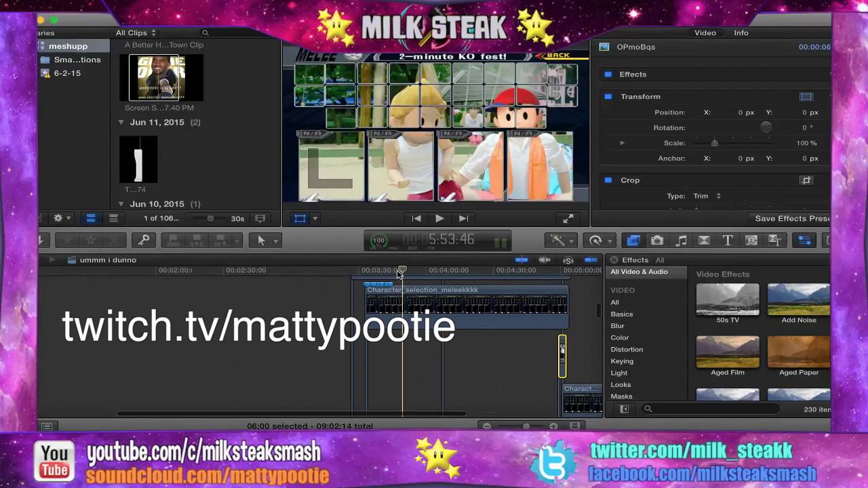Toggle timeline skimming button

click(x=521, y=260)
